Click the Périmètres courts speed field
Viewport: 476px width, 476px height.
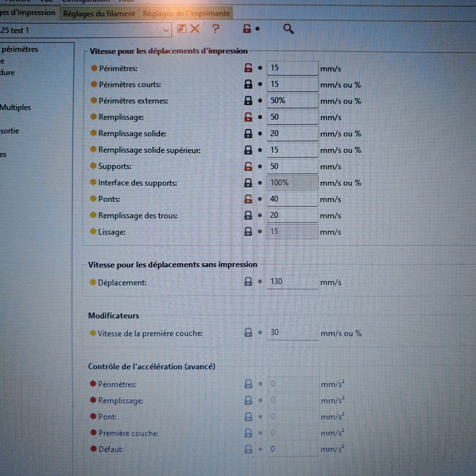click(292, 84)
